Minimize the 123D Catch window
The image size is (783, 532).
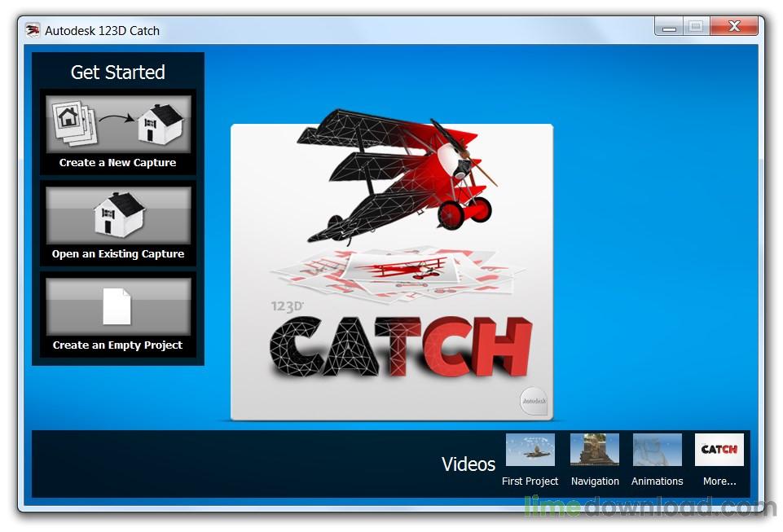(670, 27)
